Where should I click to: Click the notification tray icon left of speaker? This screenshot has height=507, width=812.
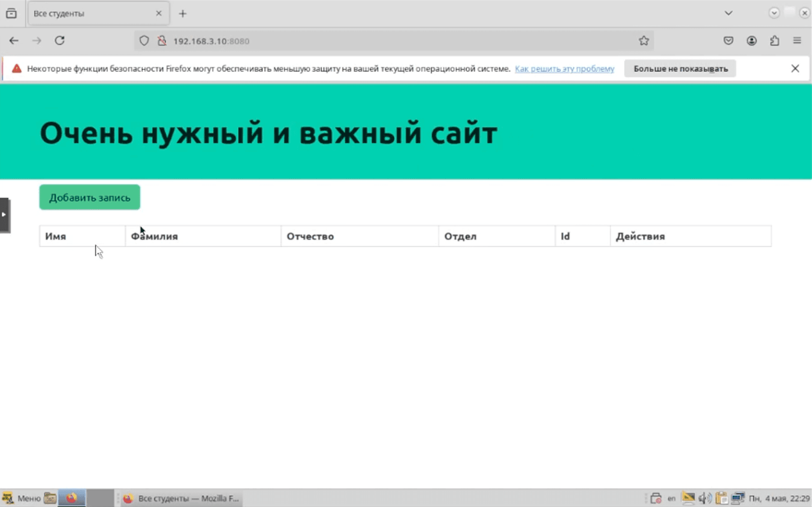pos(688,498)
